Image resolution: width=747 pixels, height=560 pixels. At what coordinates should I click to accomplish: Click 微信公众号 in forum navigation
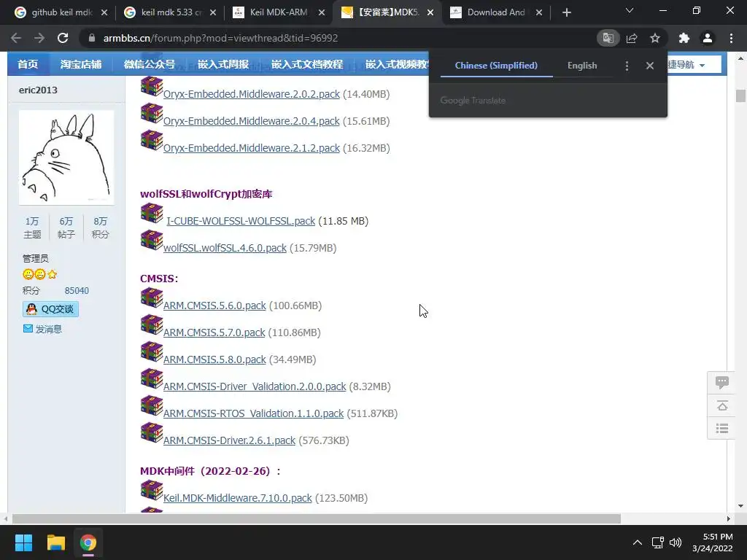pos(150,64)
